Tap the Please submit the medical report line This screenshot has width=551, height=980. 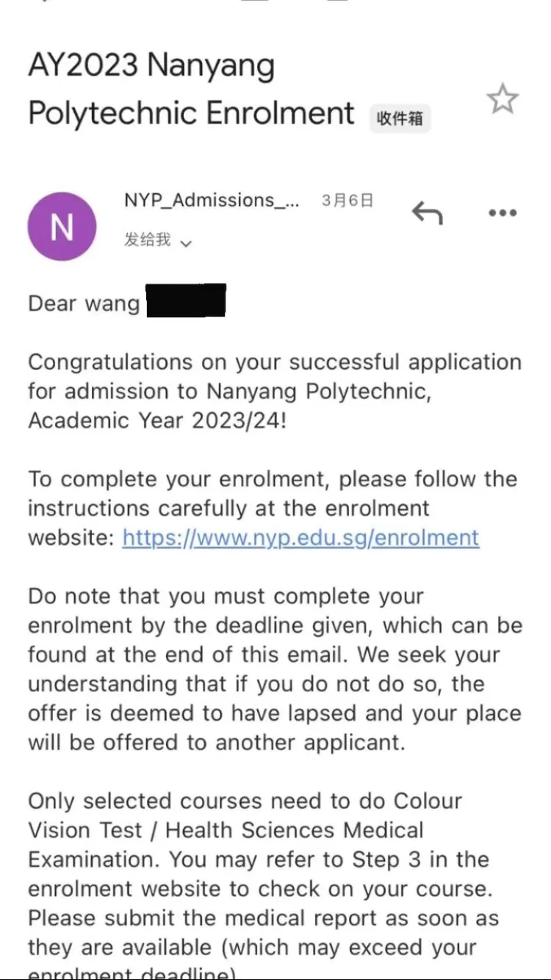pyautogui.click(x=263, y=918)
